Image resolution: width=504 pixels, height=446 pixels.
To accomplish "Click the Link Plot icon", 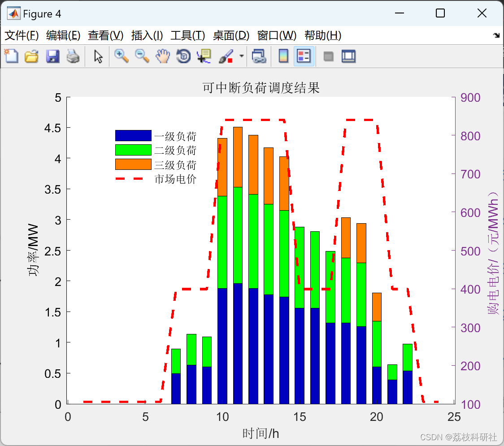I will pyautogui.click(x=259, y=56).
